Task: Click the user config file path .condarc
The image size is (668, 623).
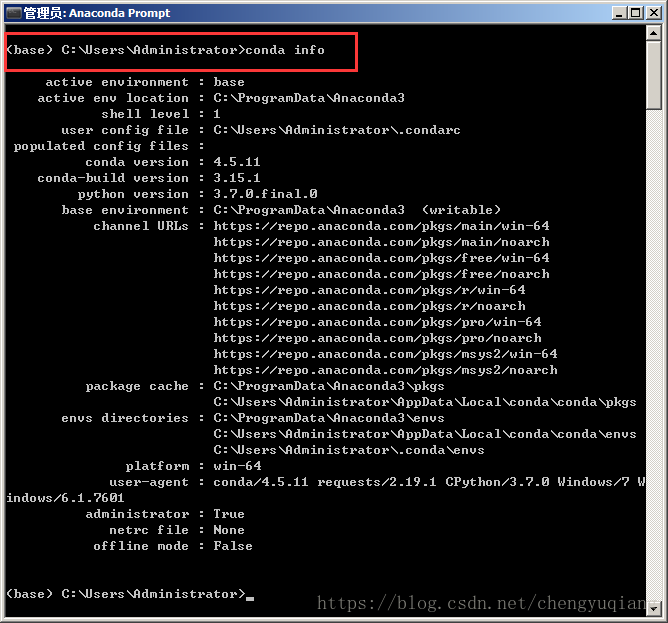Action: (x=337, y=130)
